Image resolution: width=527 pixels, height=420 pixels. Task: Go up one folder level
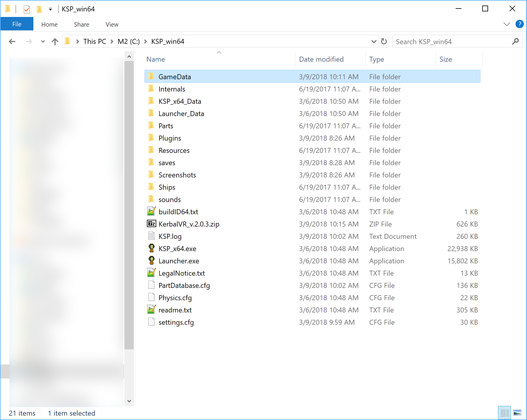coord(55,42)
